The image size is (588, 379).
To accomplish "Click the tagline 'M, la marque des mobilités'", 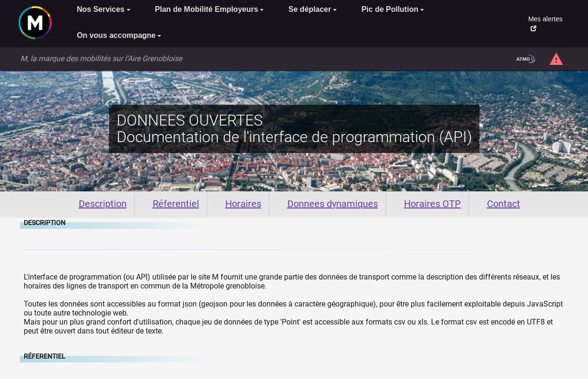I will point(101,59).
